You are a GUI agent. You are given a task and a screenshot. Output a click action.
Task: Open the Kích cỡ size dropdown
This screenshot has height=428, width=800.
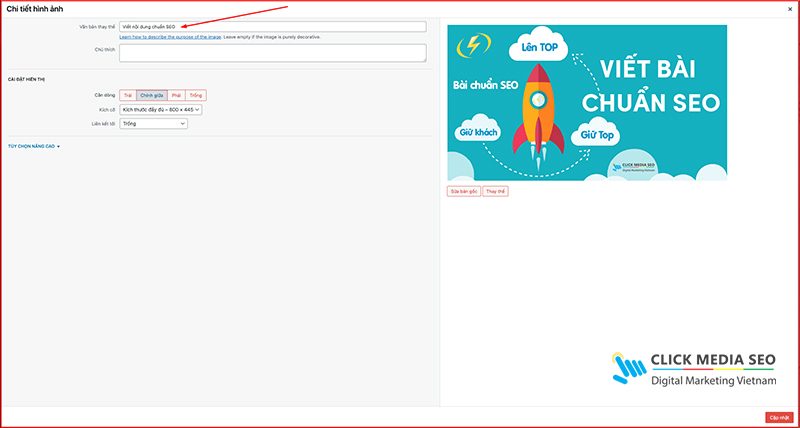(161, 110)
